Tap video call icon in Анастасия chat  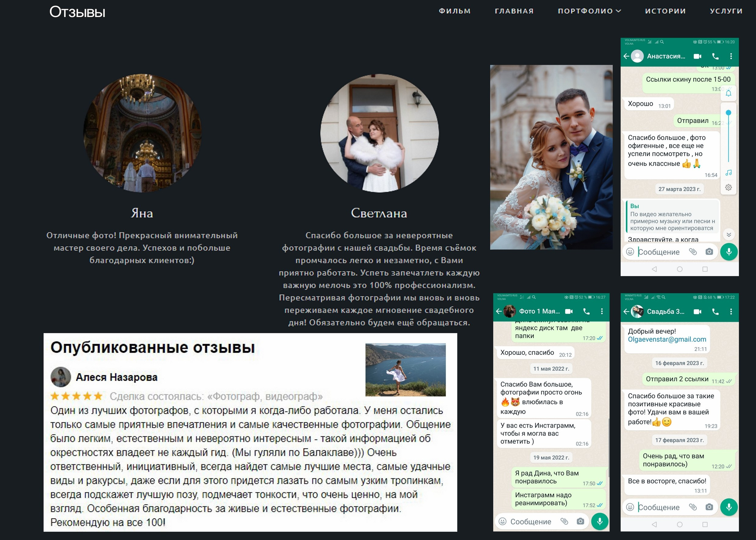(697, 56)
